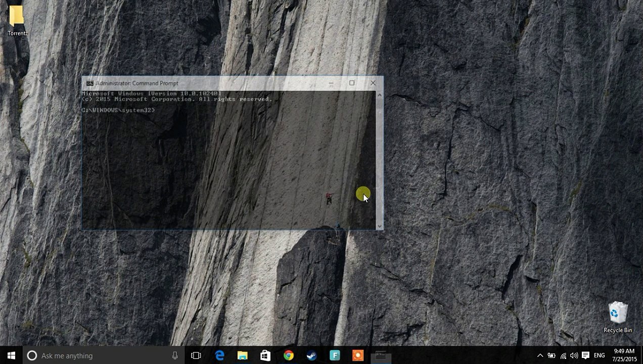Open the Action Center notifications icon
Viewport: 643px width, 364px height.
tap(585, 355)
